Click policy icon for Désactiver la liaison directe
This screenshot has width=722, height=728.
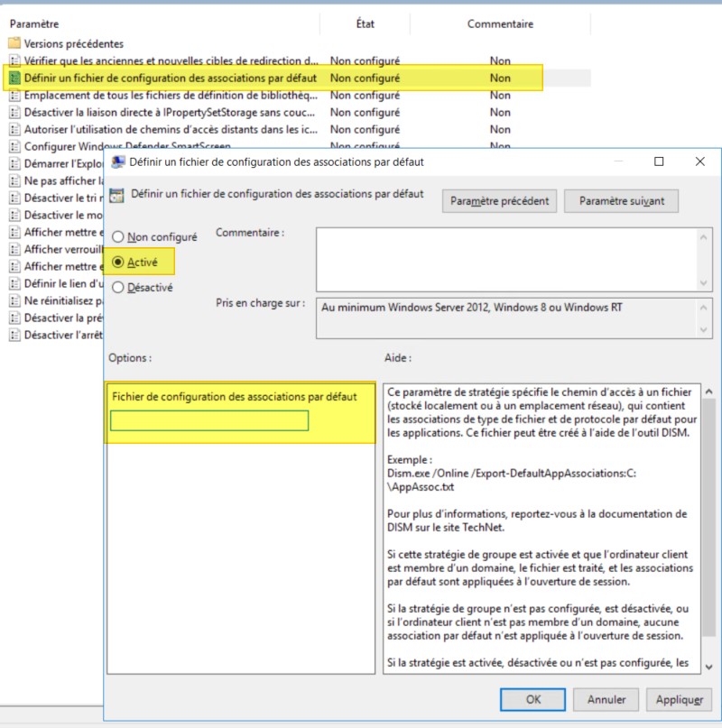click(14, 112)
